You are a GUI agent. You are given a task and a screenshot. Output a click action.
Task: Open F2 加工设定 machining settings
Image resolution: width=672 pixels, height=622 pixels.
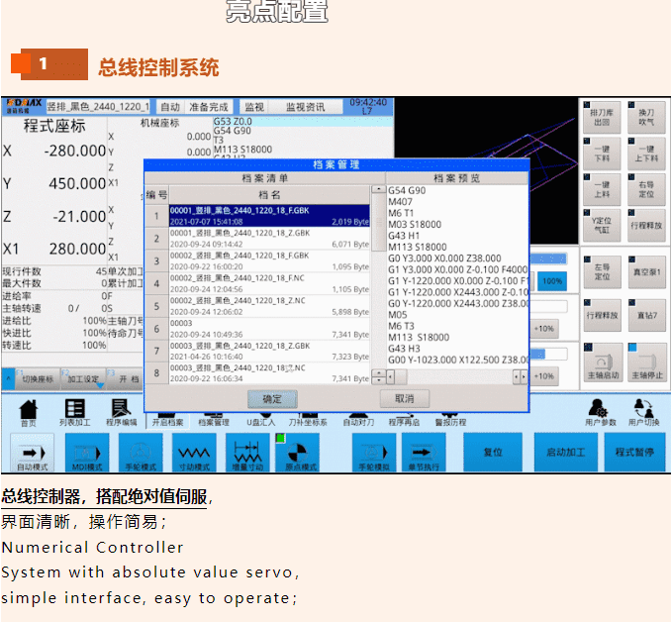(x=83, y=379)
